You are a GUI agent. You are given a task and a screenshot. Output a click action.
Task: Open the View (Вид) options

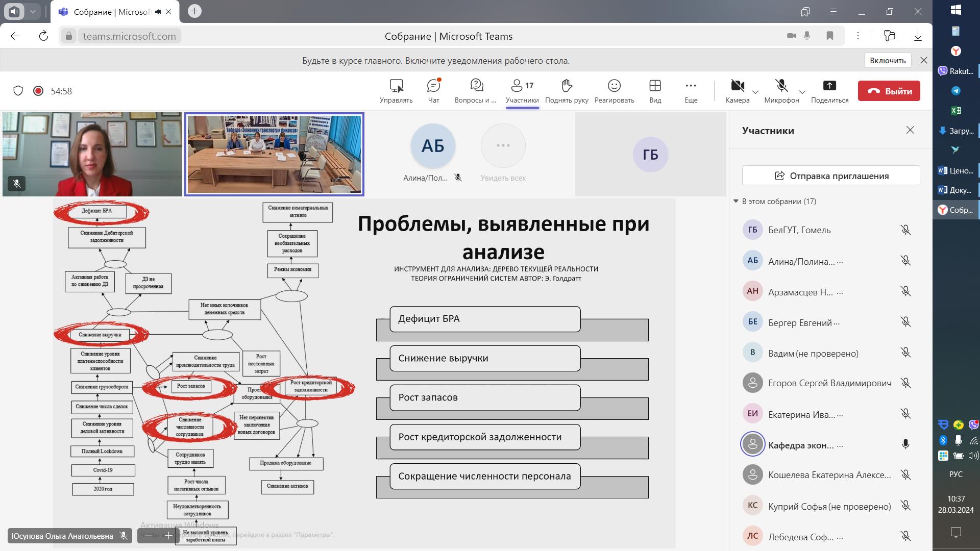click(655, 91)
